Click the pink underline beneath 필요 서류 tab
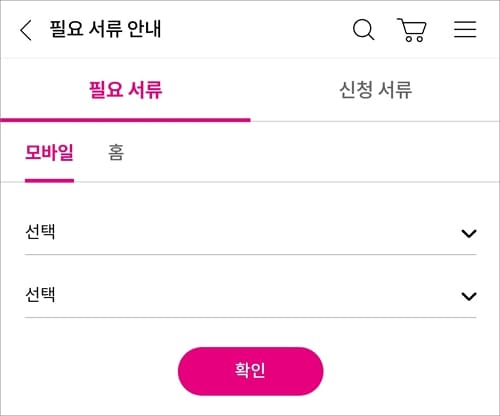Screen dimensions: 500x416 coord(125,120)
